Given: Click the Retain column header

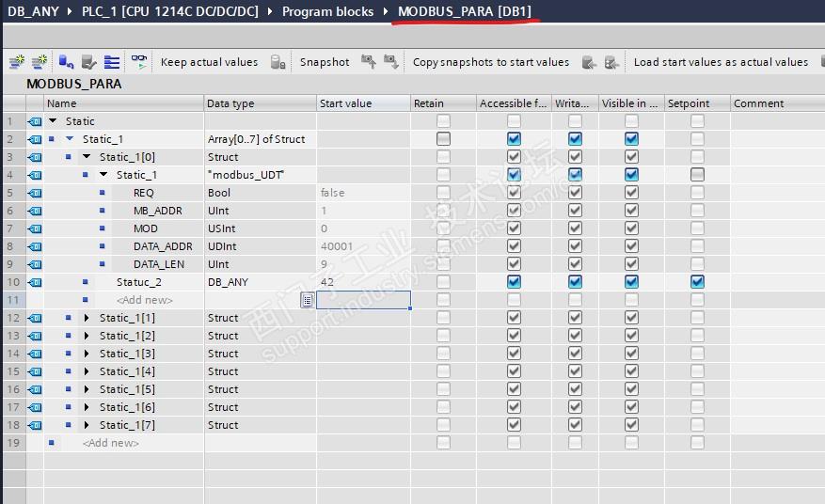Looking at the screenshot, I should [443, 103].
